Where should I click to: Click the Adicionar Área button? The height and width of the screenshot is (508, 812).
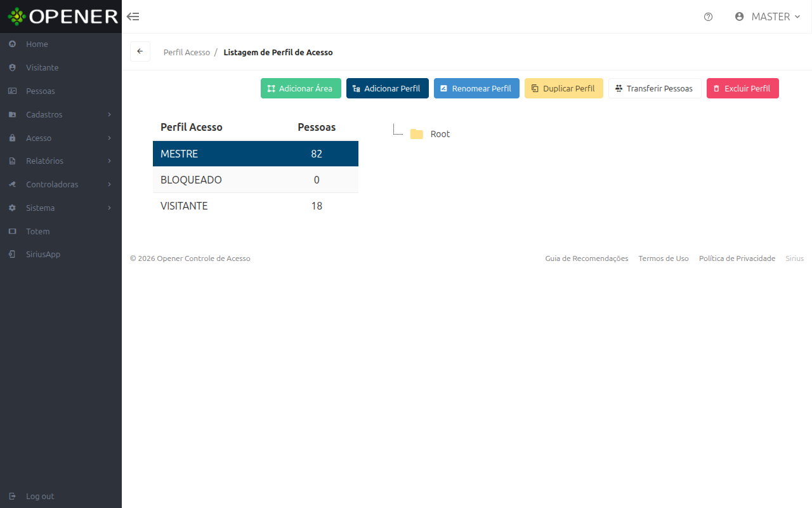301,88
